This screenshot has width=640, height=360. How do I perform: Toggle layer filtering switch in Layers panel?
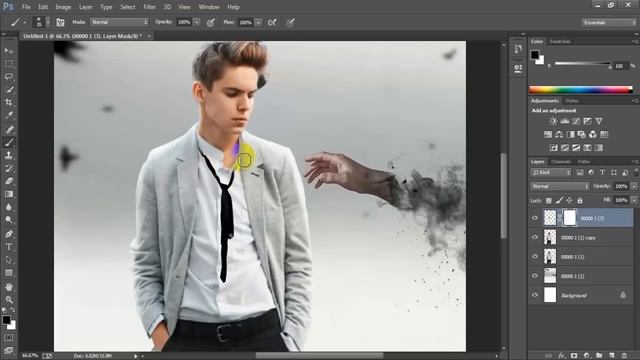click(636, 172)
